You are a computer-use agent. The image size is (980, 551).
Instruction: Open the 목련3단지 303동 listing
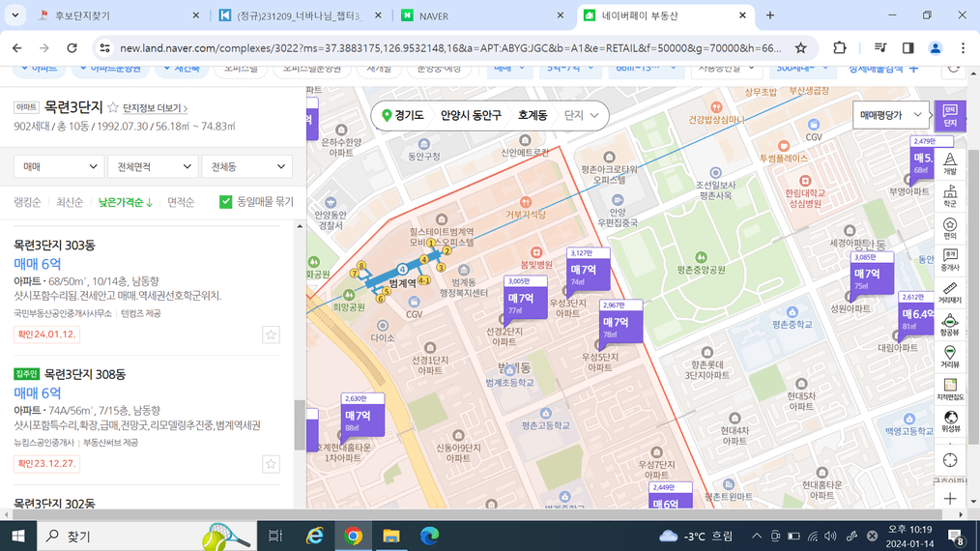coord(147,291)
